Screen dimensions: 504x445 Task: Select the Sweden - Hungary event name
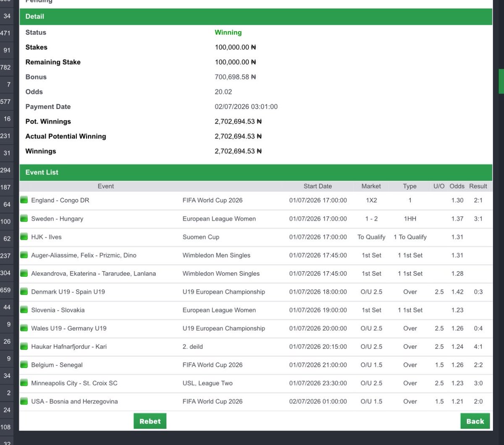pos(57,219)
